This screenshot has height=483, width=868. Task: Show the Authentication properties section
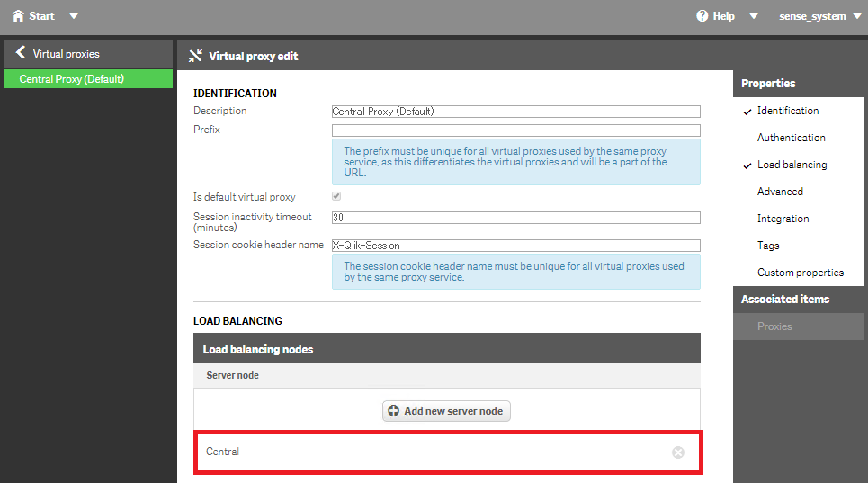791,138
